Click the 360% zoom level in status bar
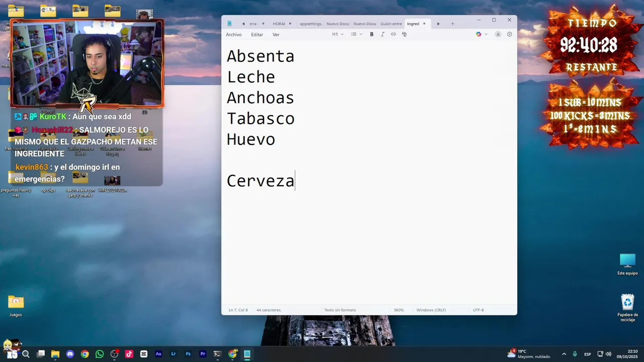 (x=398, y=310)
